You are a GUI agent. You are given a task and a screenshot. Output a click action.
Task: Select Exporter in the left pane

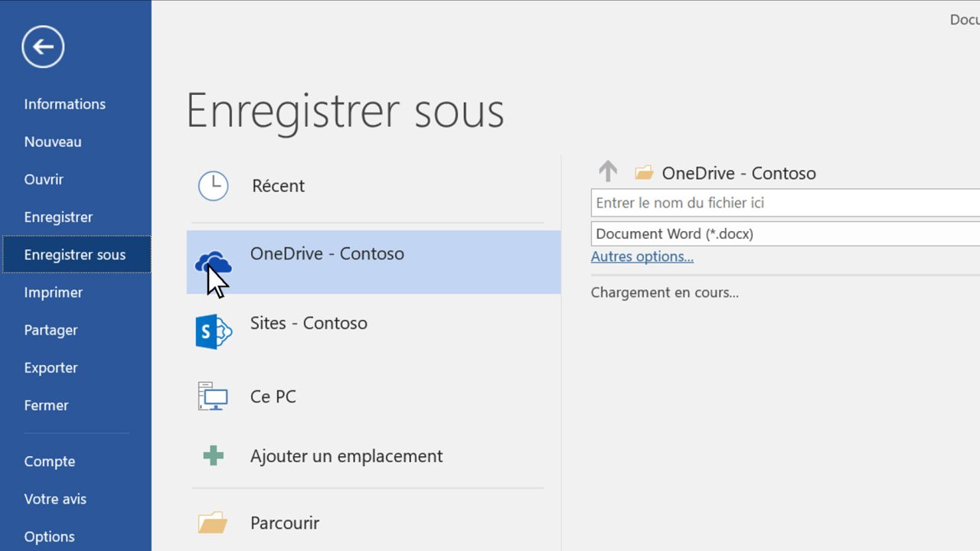pyautogui.click(x=51, y=367)
